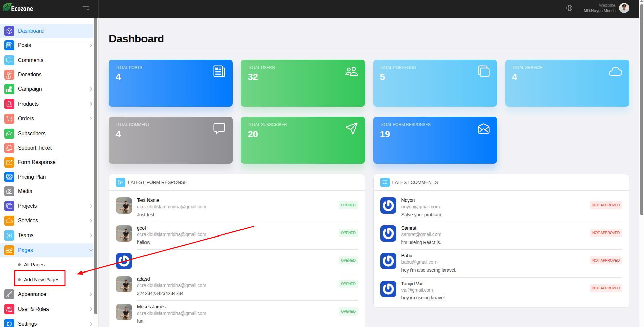The height and width of the screenshot is (327, 644).
Task: Open the Donations menu item
Action: tap(30, 75)
